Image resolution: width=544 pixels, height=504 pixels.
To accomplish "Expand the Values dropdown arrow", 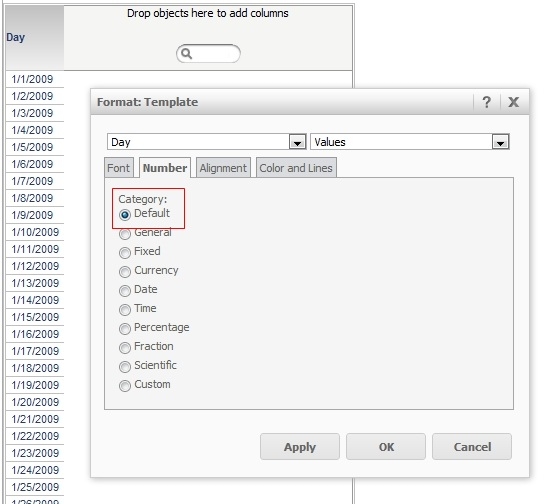I will point(500,142).
